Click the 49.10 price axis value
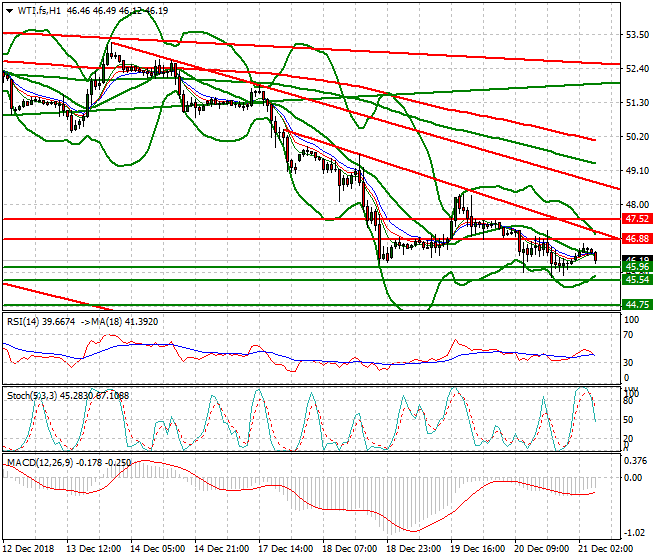This screenshot has width=660, height=560. 637,171
